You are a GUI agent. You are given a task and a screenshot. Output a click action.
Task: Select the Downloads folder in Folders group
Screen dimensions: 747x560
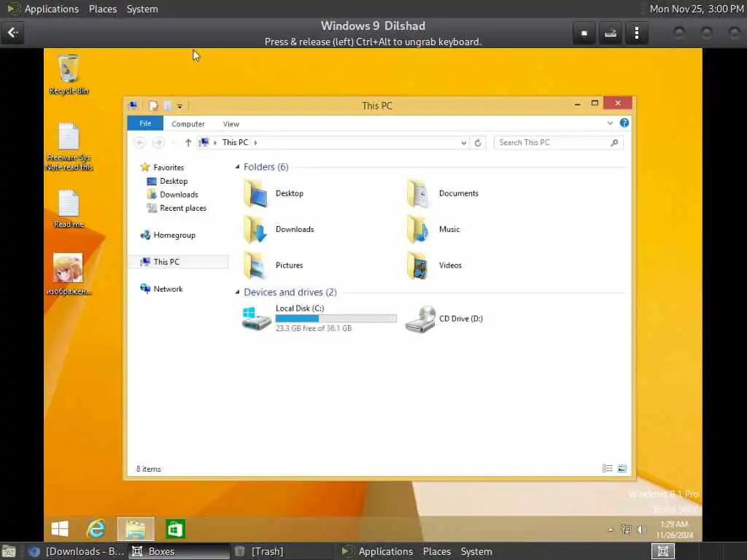(x=279, y=230)
